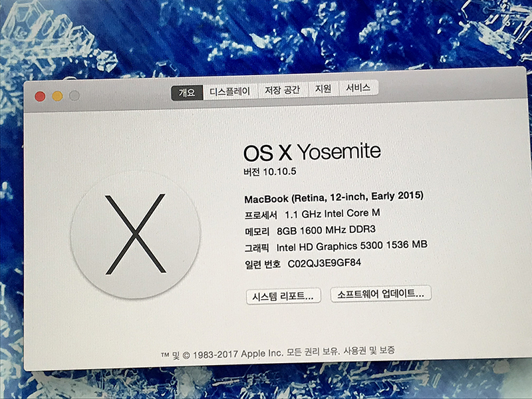Image resolution: width=532 pixels, height=399 pixels.
Task: Click 버전 10.10.5 to reveal build number
Action: pyautogui.click(x=269, y=172)
